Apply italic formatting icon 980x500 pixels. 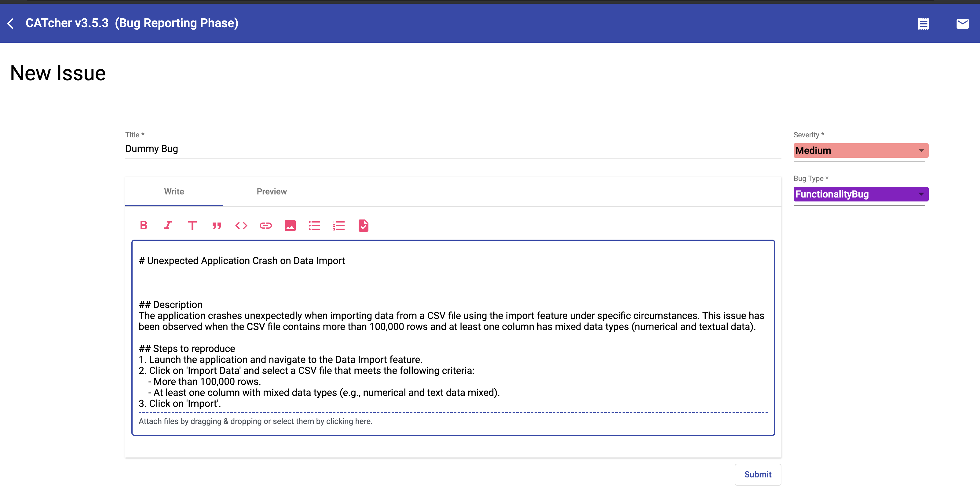tap(168, 226)
